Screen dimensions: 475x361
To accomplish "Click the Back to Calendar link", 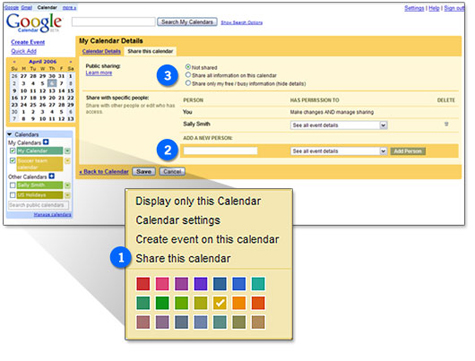I will [x=104, y=172].
